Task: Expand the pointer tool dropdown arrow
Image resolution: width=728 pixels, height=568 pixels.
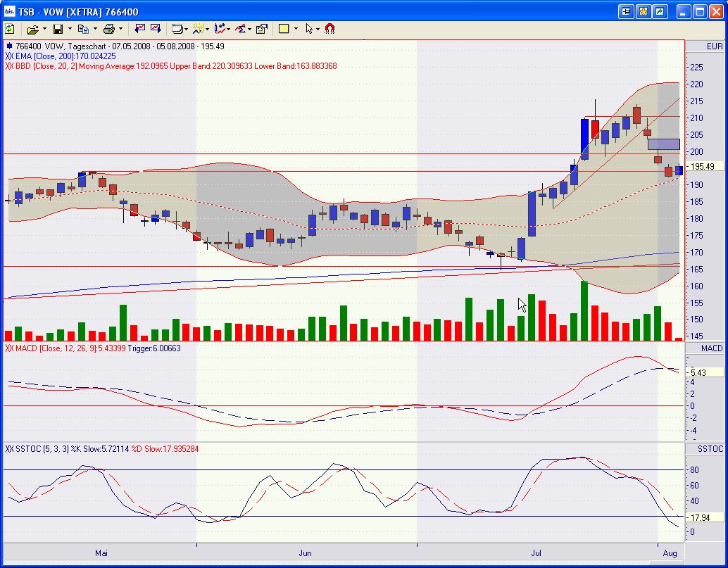Action: (318, 30)
